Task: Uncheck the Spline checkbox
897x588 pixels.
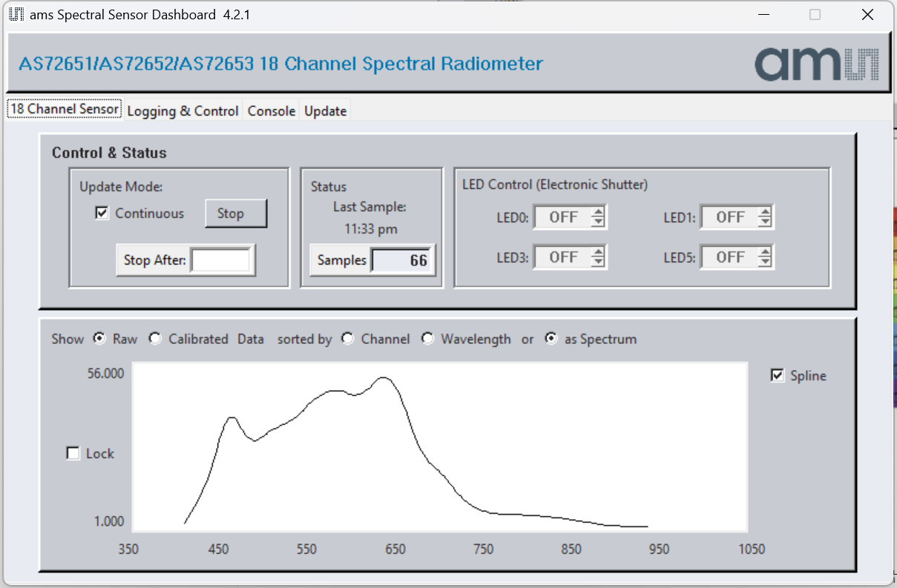Action: [778, 375]
